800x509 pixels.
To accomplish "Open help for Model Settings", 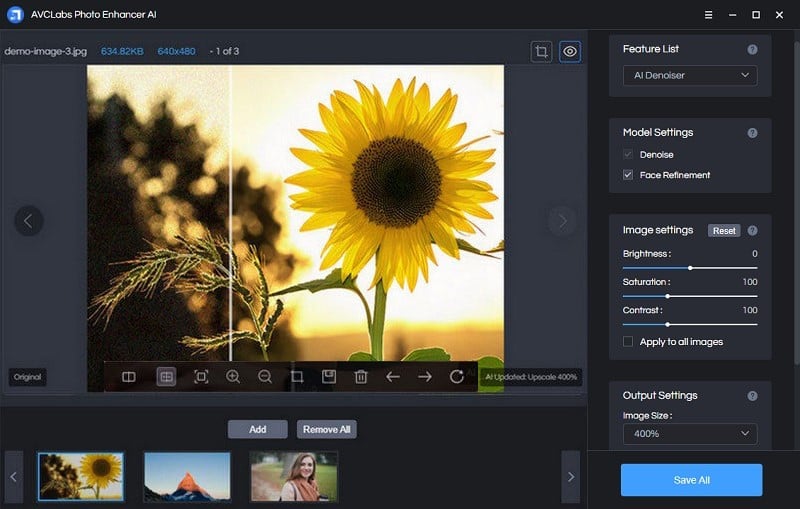I will click(752, 133).
